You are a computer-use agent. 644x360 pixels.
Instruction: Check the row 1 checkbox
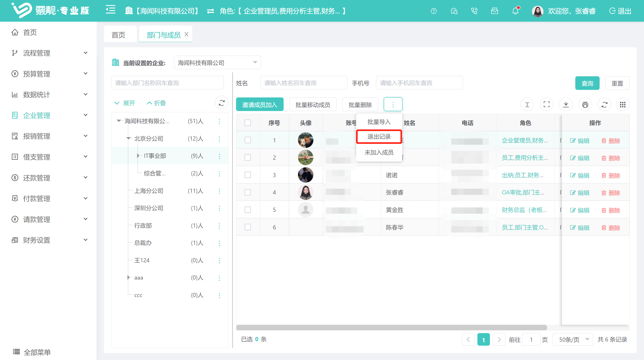pyautogui.click(x=248, y=140)
